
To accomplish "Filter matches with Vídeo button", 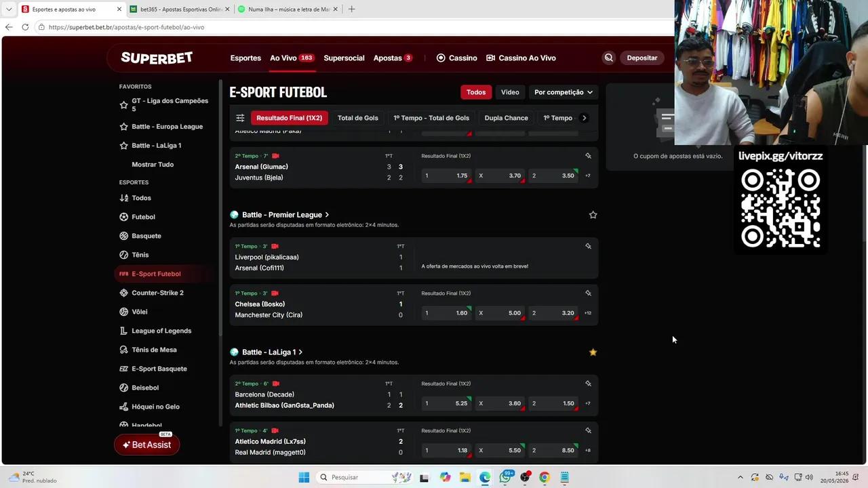I will 510,92.
